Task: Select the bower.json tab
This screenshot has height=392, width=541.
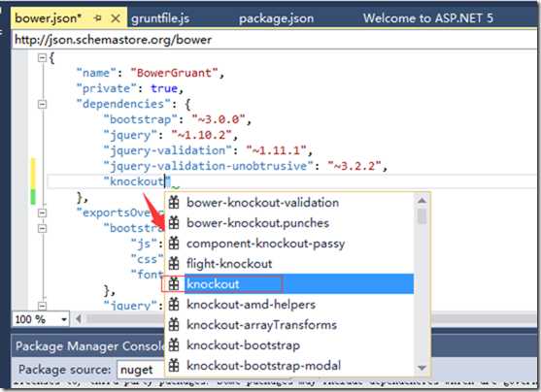Action: tap(49, 17)
